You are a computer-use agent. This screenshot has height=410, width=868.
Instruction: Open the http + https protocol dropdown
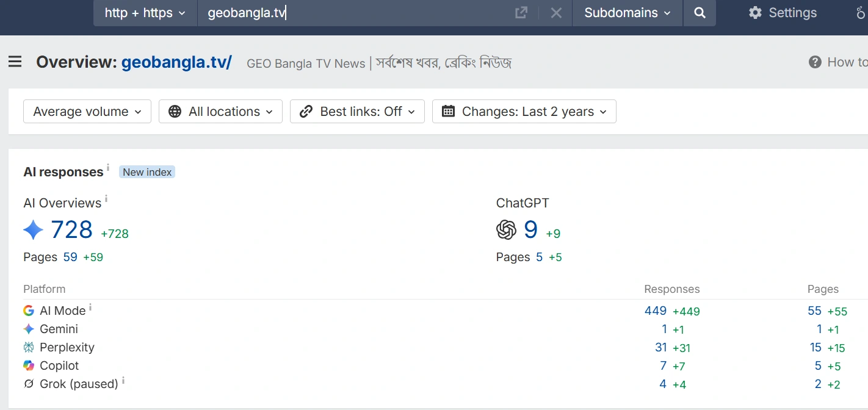click(145, 13)
